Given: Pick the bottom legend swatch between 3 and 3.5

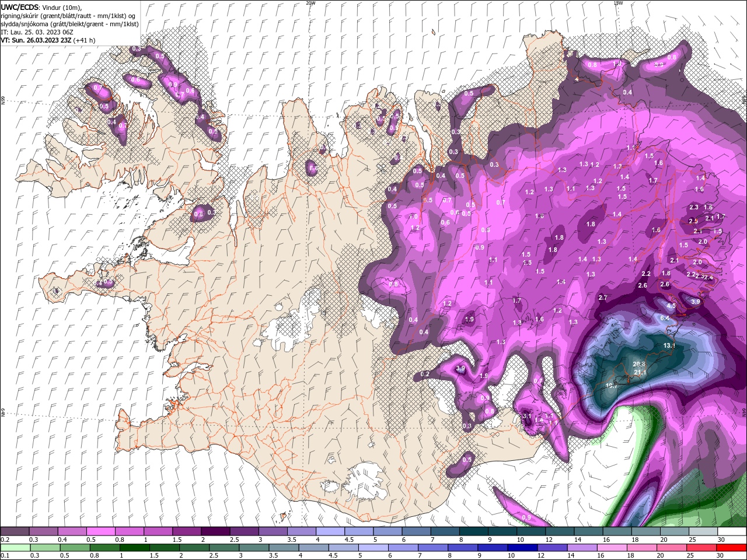Looking at the screenshot, I should tap(254, 548).
